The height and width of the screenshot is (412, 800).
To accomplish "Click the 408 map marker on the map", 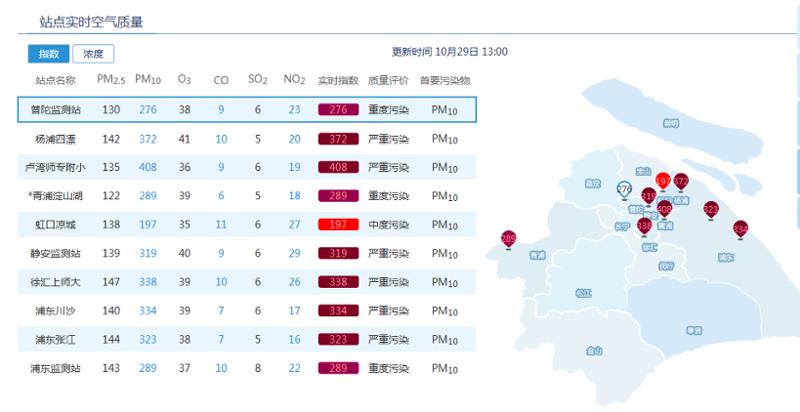I will click(665, 210).
